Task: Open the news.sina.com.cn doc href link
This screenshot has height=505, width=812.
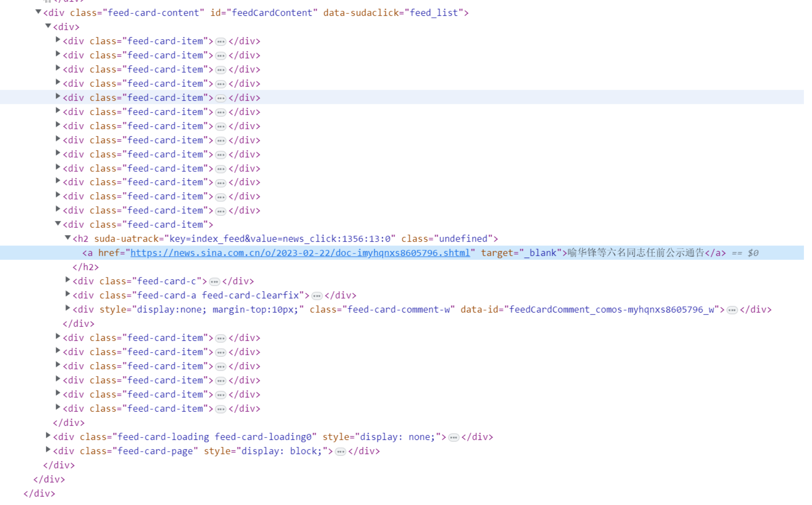Action: (x=300, y=253)
